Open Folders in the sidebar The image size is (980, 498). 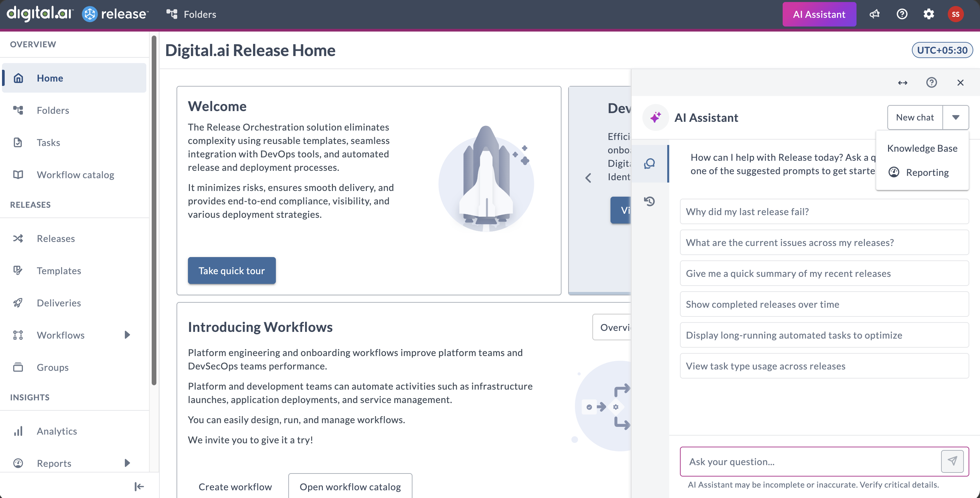pyautogui.click(x=74, y=110)
